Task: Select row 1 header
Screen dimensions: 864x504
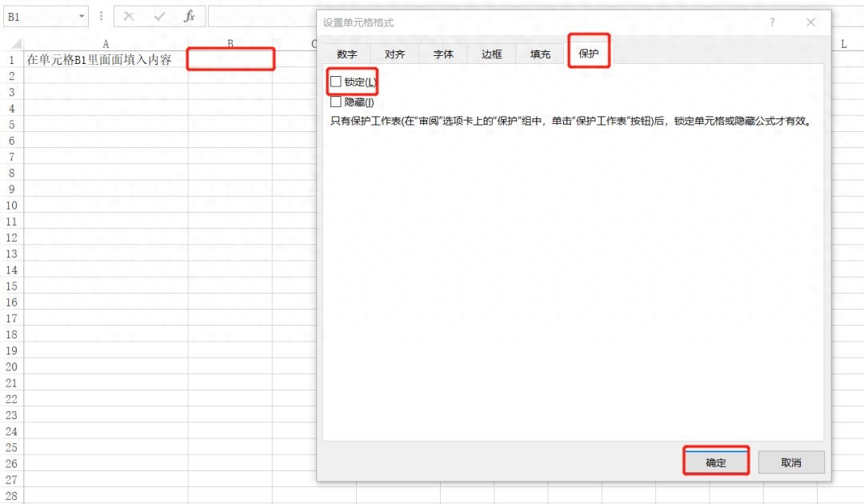Action: [11, 59]
